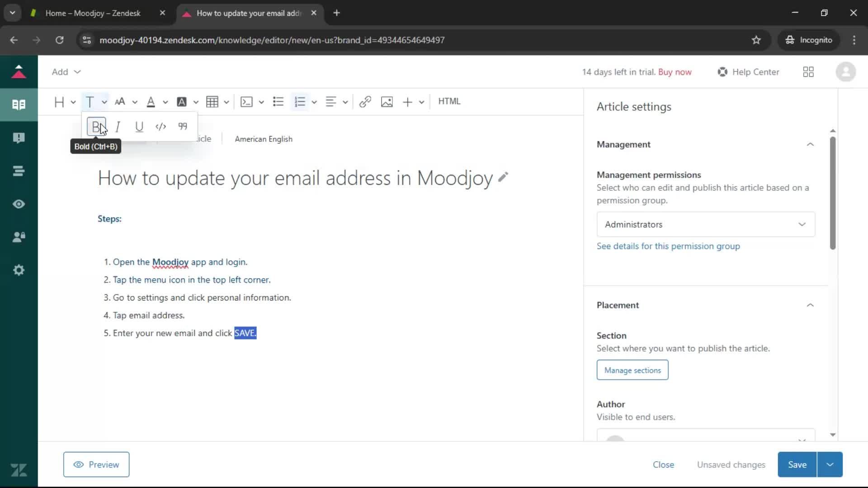This screenshot has height=488, width=868.
Task: Toggle bulleted list
Action: click(x=278, y=102)
